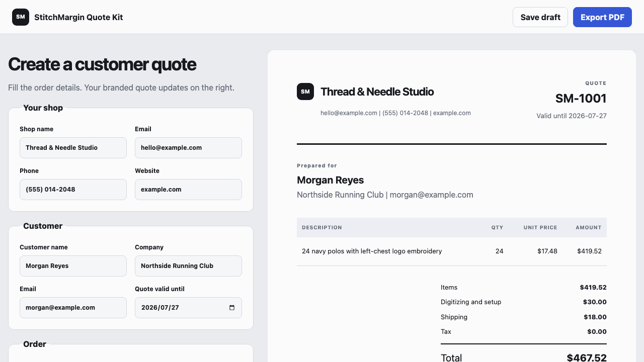The height and width of the screenshot is (362, 644).
Task: Select the Phone input field
Action: [x=73, y=190]
